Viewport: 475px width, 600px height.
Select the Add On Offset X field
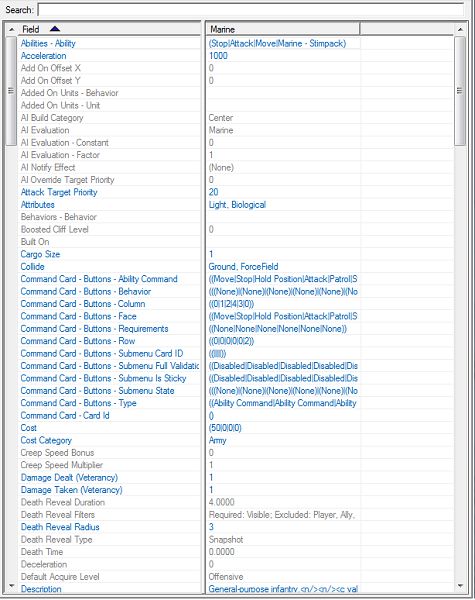(x=109, y=68)
